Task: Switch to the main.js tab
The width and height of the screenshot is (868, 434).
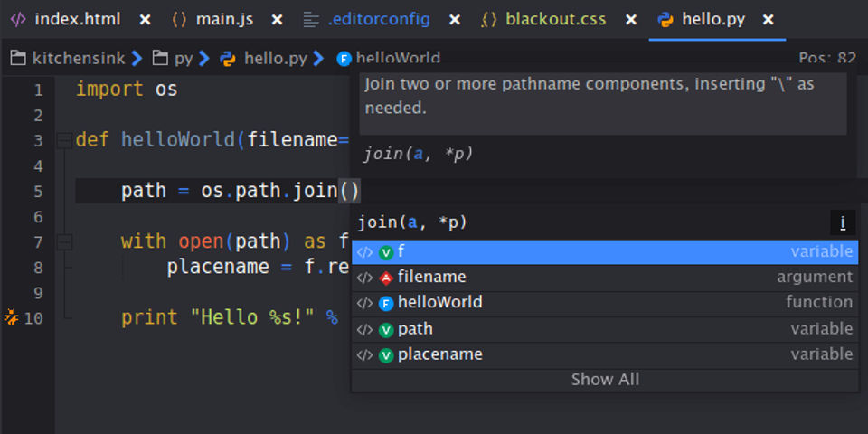Action: (x=224, y=19)
